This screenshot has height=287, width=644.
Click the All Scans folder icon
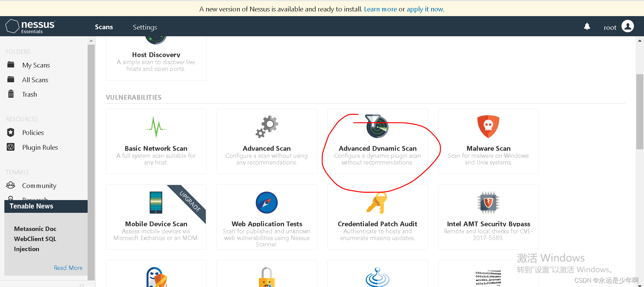coord(11,80)
